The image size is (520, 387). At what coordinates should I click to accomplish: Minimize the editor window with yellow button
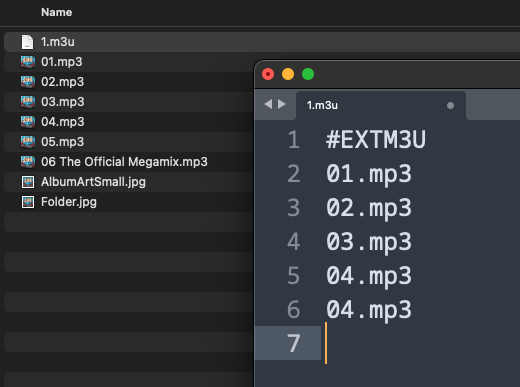point(288,74)
